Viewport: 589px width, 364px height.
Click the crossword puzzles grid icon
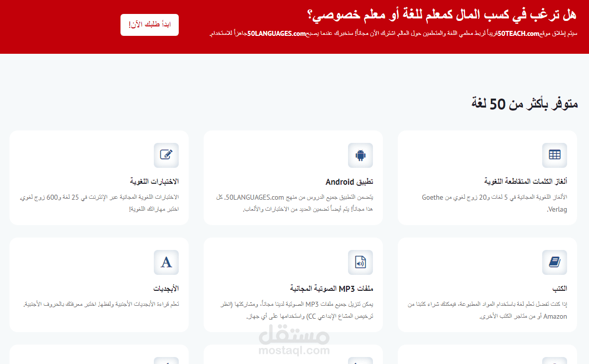555,155
